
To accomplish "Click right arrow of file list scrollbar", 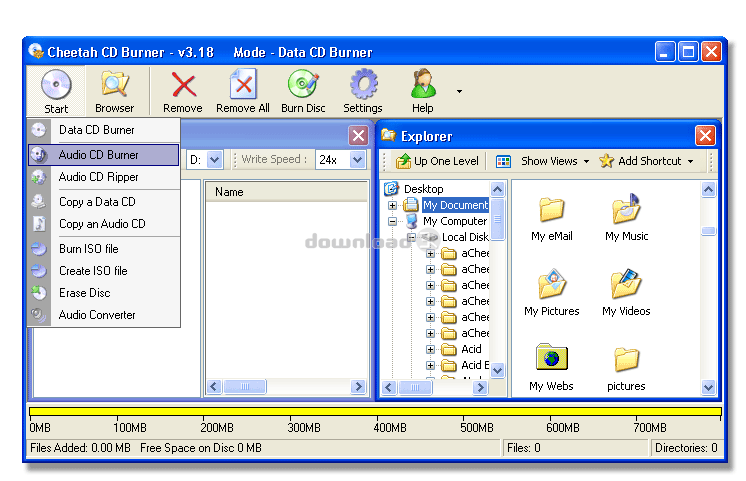I will (358, 386).
